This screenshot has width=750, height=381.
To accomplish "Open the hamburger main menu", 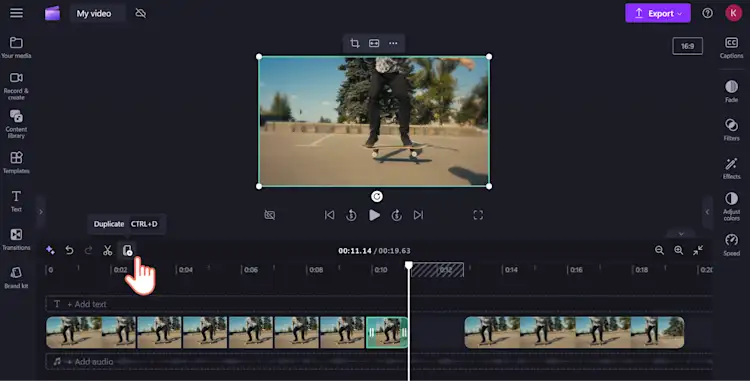I will pyautogui.click(x=16, y=13).
